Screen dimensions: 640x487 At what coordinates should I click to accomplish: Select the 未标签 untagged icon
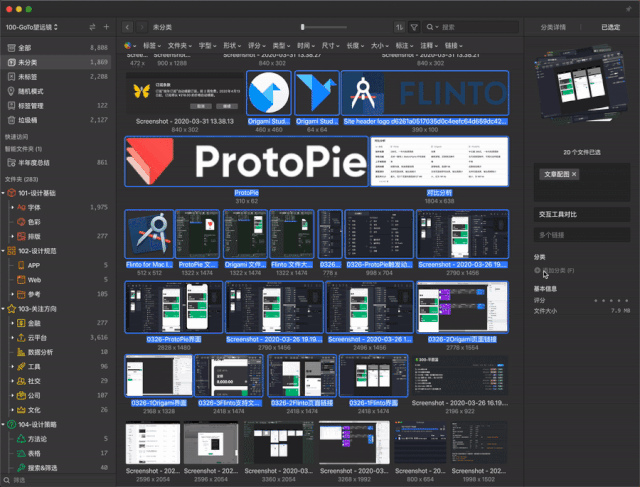click(11, 77)
